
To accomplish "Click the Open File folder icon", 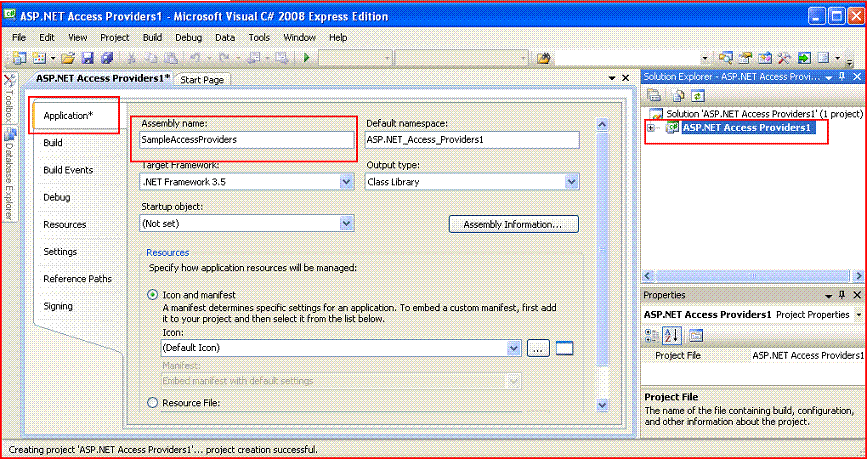I will pyautogui.click(x=67, y=58).
